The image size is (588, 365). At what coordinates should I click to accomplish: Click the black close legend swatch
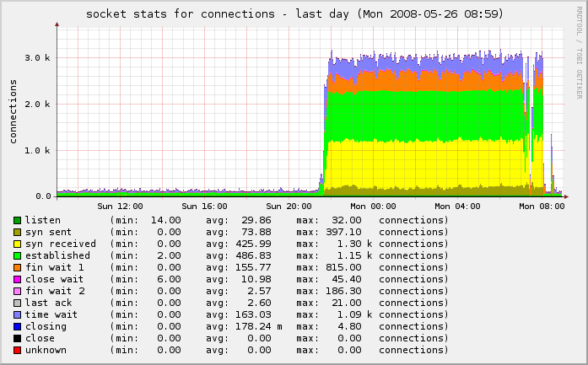tap(17, 338)
